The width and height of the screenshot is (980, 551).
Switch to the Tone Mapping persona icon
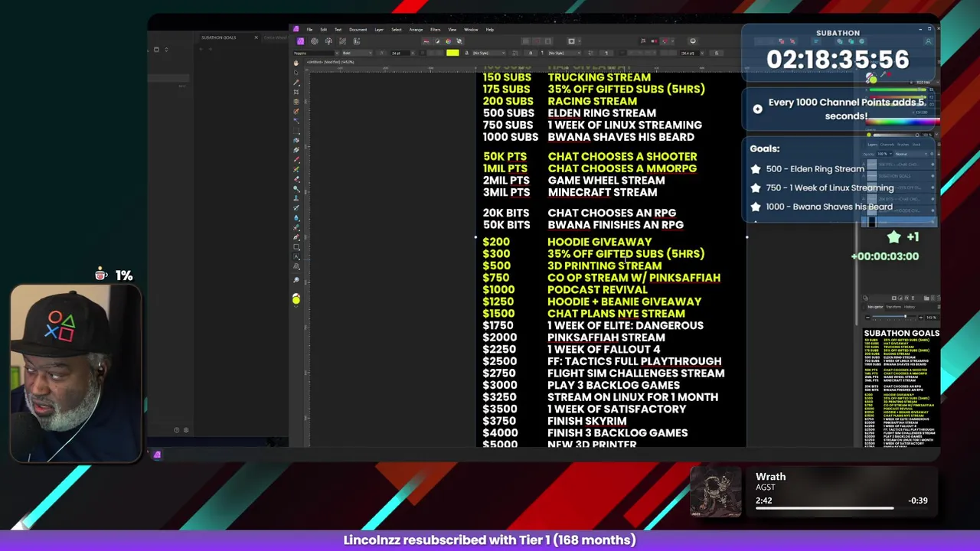tap(342, 41)
